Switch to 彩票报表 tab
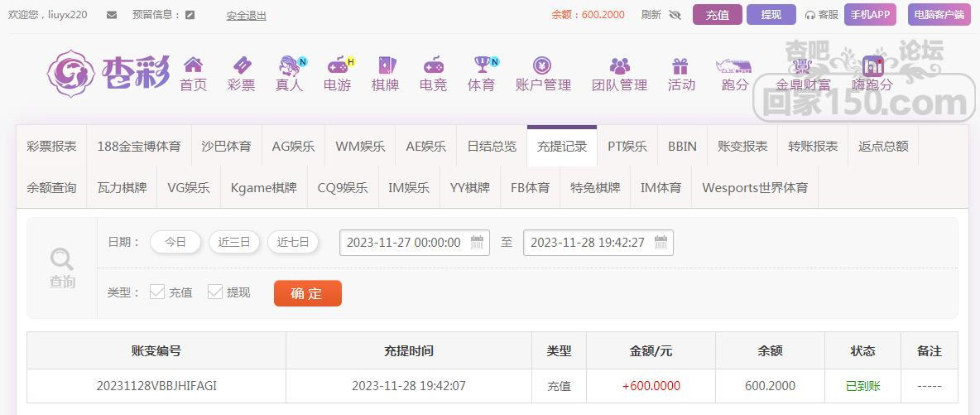 click(x=52, y=147)
